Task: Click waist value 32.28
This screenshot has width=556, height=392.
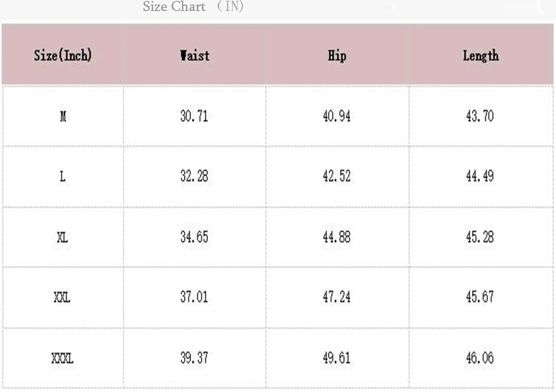Action: [194, 176]
